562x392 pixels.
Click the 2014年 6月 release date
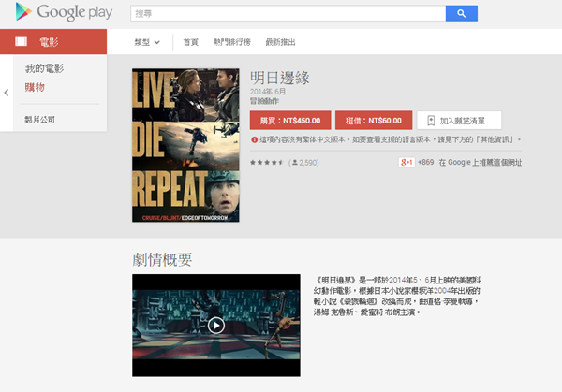pyautogui.click(x=268, y=92)
